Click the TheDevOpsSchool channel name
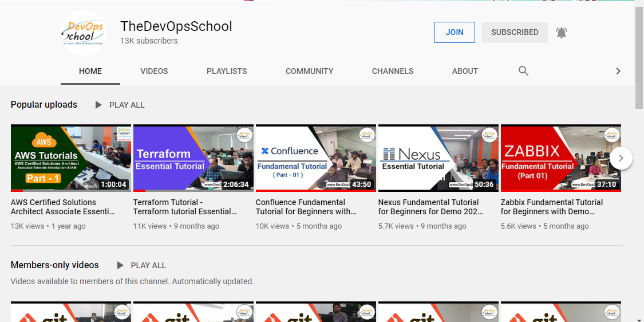Image resolution: width=644 pixels, height=322 pixels. point(176,26)
